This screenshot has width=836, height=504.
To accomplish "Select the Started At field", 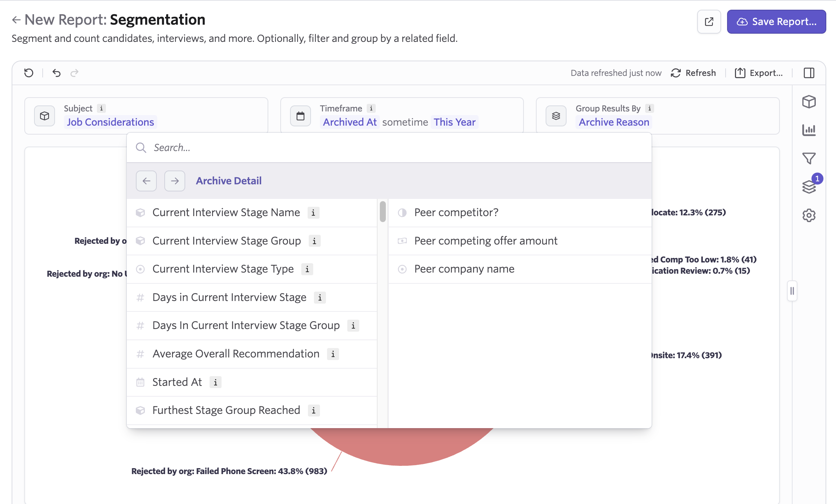I will coord(252,382).
